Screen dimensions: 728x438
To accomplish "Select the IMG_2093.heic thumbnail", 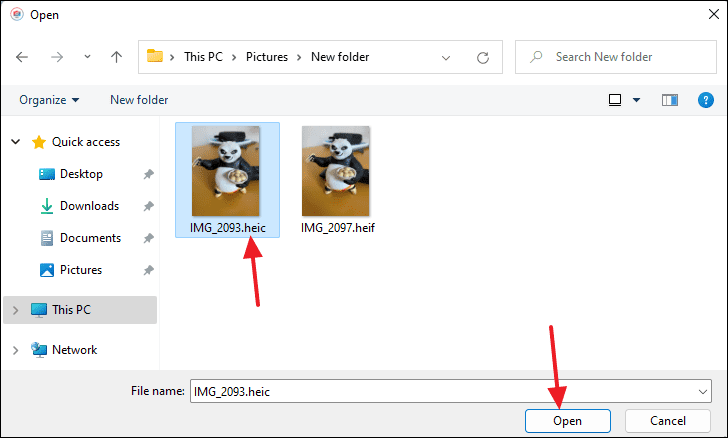I will tap(226, 171).
